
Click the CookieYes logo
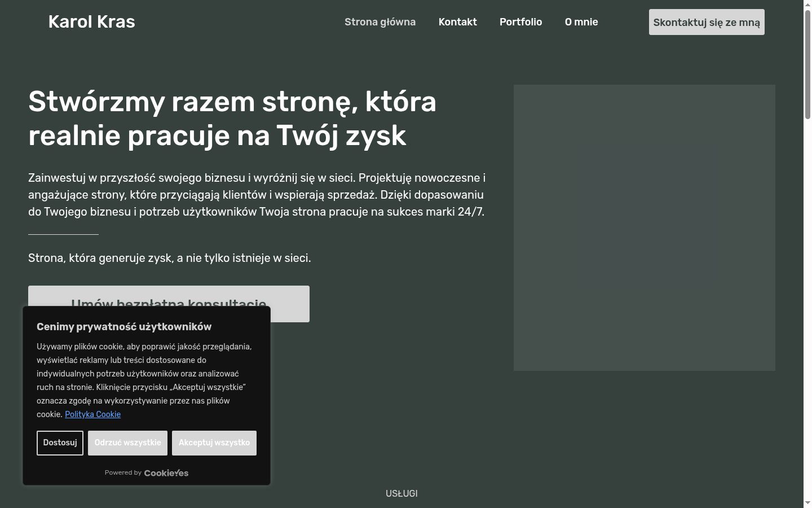166,473
